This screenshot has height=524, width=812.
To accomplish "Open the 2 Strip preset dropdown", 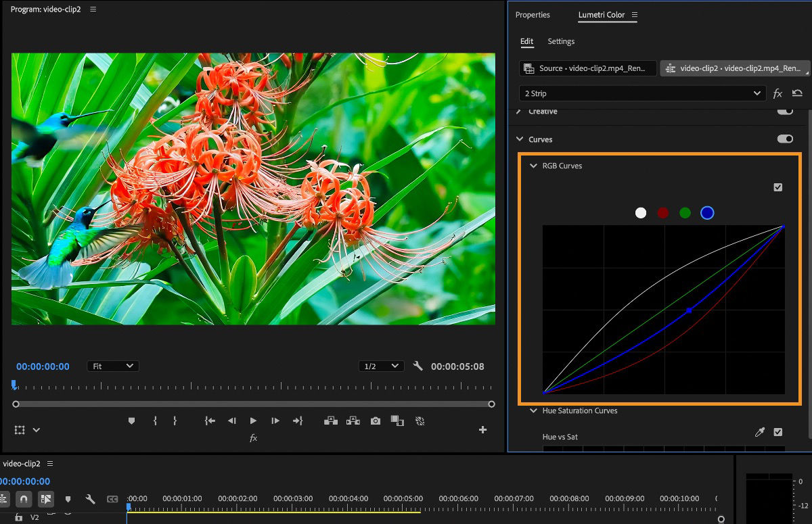I will click(757, 93).
